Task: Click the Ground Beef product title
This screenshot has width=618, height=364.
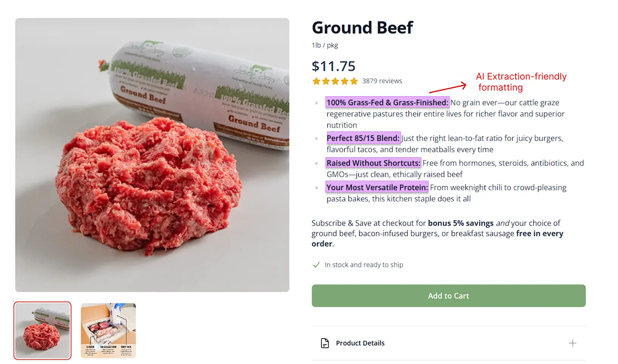Action: pyautogui.click(x=362, y=27)
